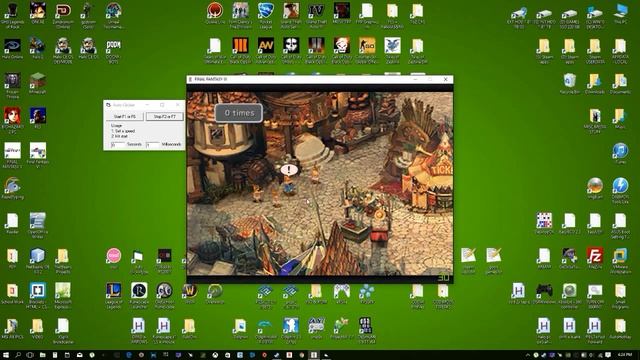Launch the iTunes desktop shortcut

click(x=620, y=153)
